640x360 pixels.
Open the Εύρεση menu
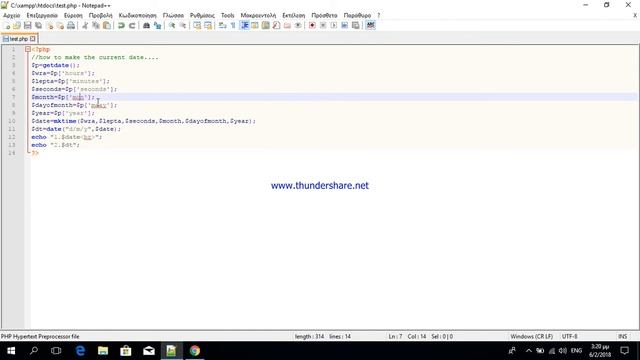73,15
